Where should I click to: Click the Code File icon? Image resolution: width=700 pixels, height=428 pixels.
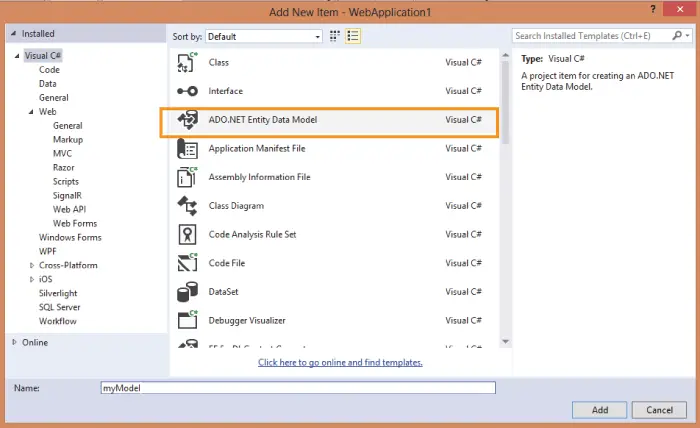[x=187, y=263]
